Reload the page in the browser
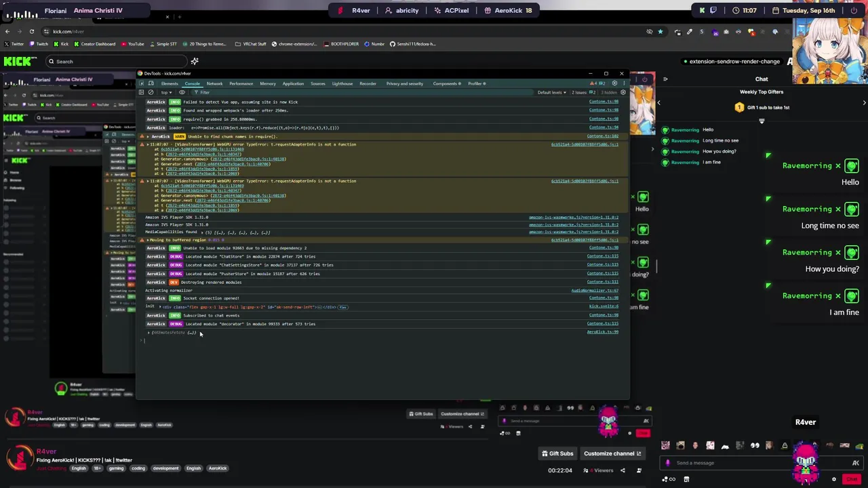868x488 pixels. coord(31,31)
